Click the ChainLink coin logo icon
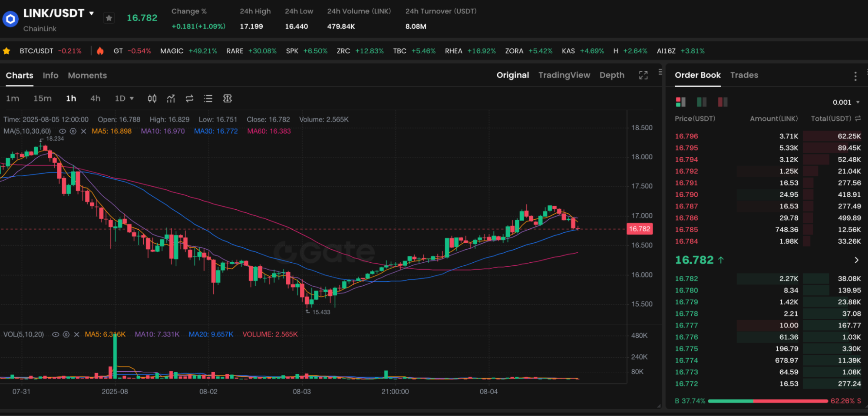 click(x=10, y=19)
